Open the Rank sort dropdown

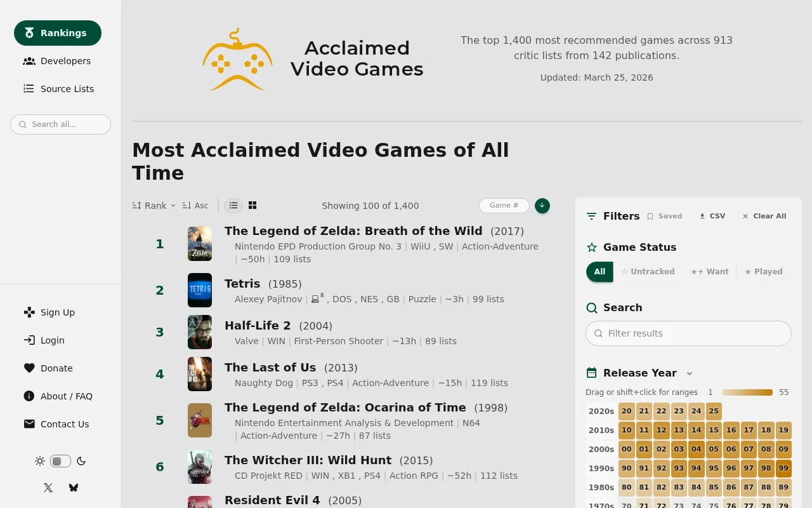pos(154,206)
